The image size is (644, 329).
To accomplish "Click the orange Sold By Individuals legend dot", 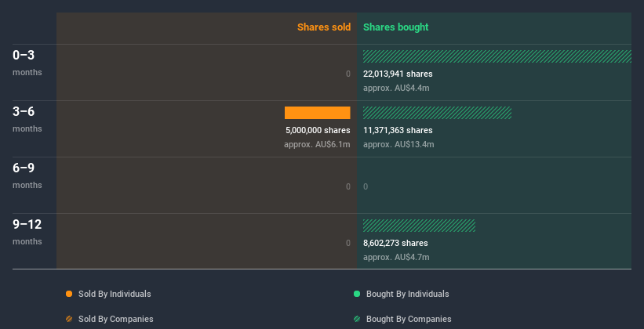I will (x=69, y=294).
